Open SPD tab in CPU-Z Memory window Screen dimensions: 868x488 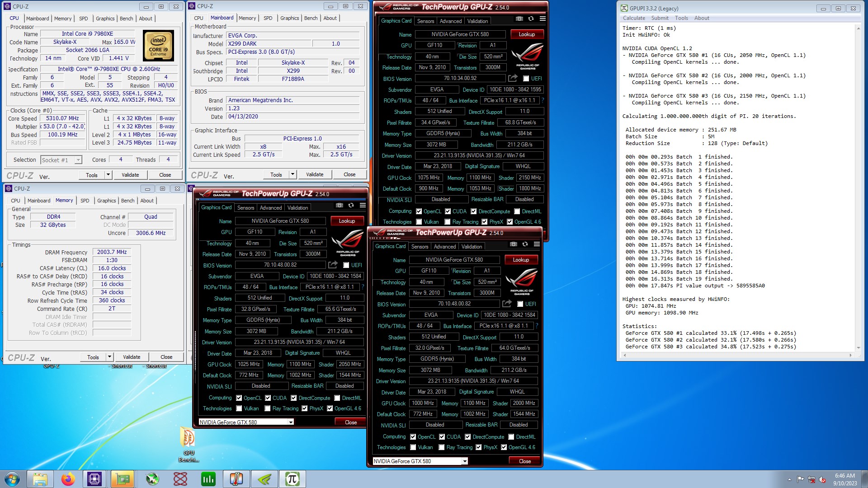tap(85, 201)
